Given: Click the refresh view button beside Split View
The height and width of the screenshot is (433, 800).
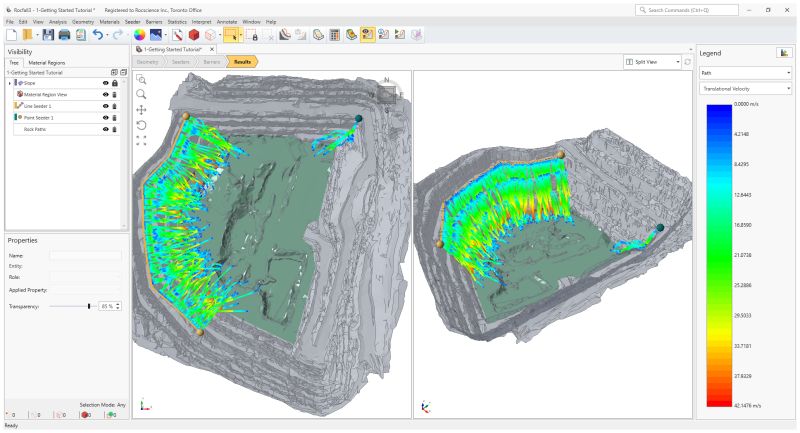Looking at the screenshot, I should [x=687, y=62].
